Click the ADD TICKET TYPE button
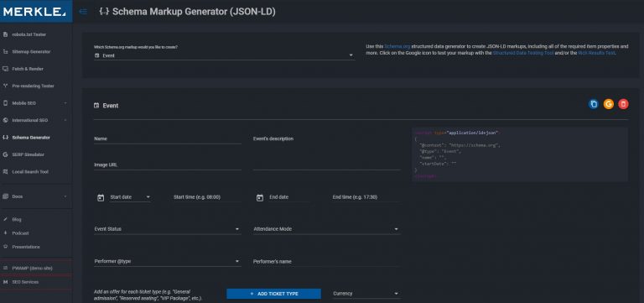Screen dimensions: 644x303 click(x=273, y=294)
